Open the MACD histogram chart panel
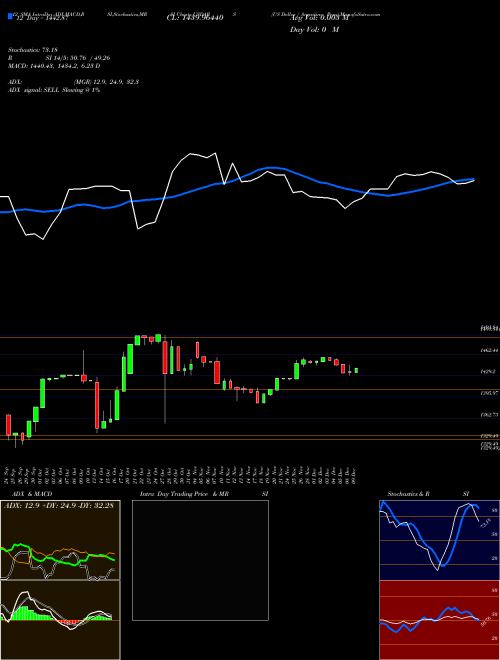This screenshot has width=500, height=660. tap(60, 620)
